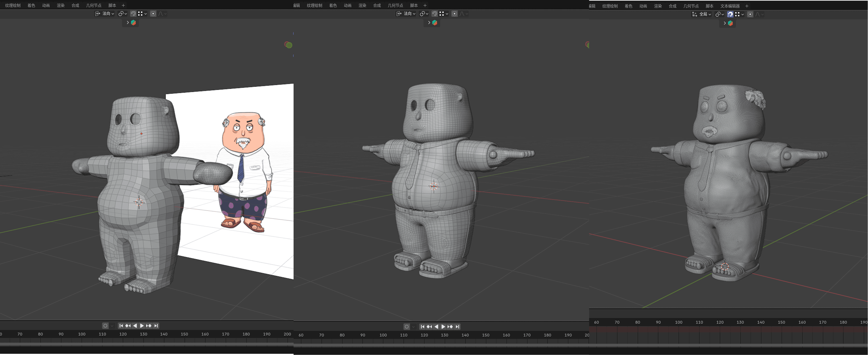Switch to the 几何节点 tab in the leftmost window
The height and width of the screenshot is (355, 868).
[x=93, y=5]
